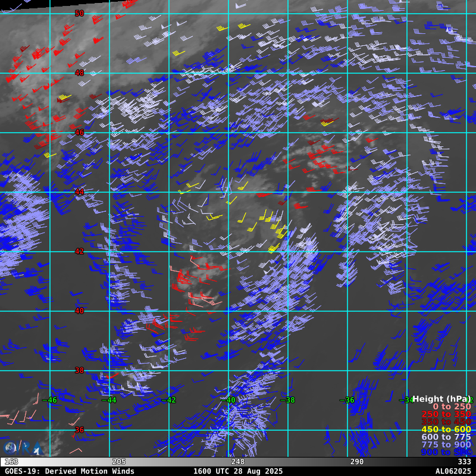Click the latitude label 44

coord(79,192)
